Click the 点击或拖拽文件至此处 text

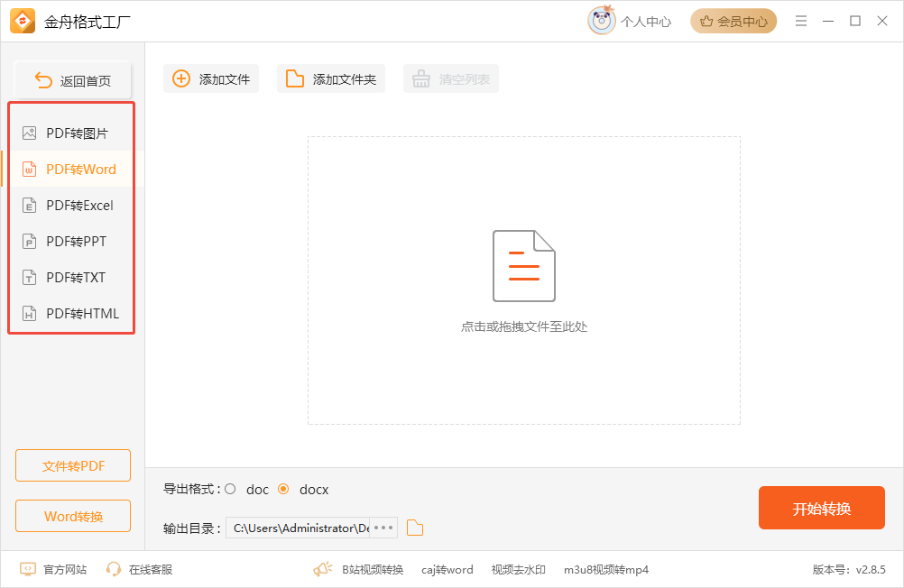tap(523, 326)
